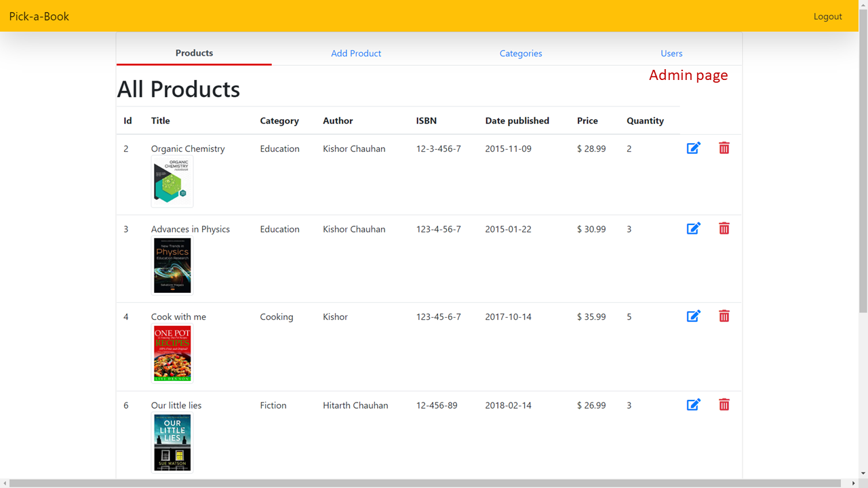868x488 pixels.
Task: Delete the Cook with me book
Action: [x=724, y=316]
